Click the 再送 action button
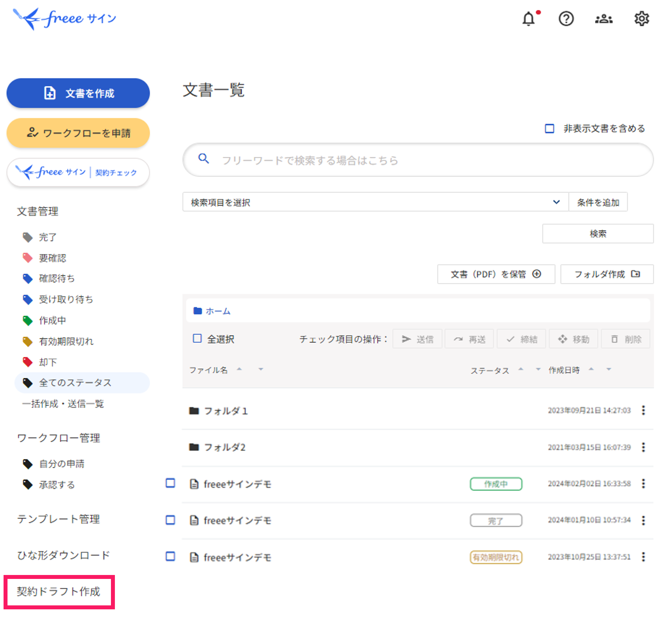This screenshot has width=672, height=620. [469, 339]
